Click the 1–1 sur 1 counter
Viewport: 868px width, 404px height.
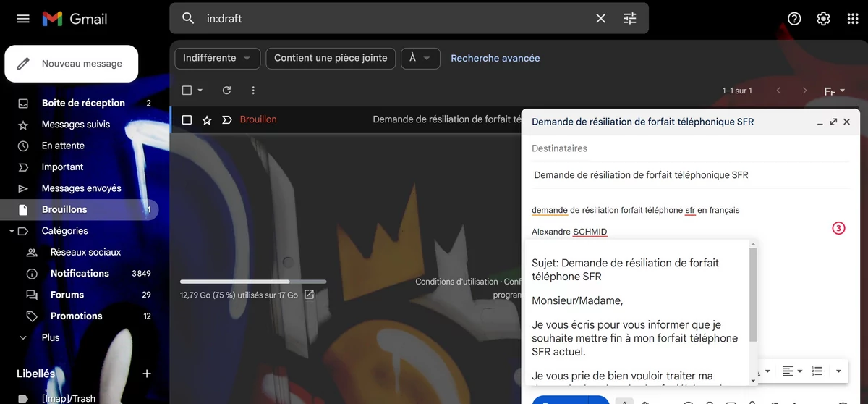tap(737, 91)
